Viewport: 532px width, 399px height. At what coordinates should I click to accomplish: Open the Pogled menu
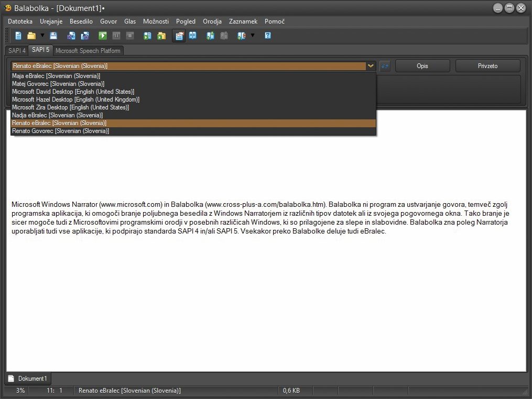[x=186, y=21]
